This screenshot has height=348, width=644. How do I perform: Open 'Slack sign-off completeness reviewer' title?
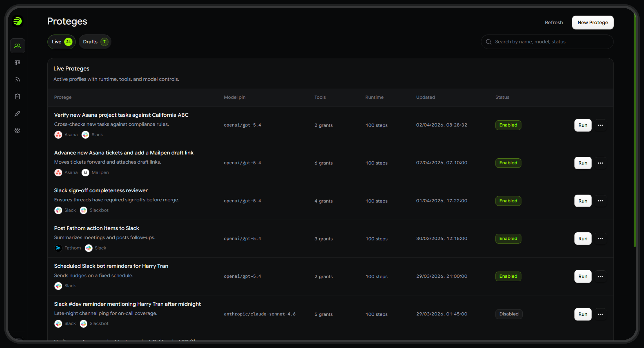pyautogui.click(x=101, y=190)
